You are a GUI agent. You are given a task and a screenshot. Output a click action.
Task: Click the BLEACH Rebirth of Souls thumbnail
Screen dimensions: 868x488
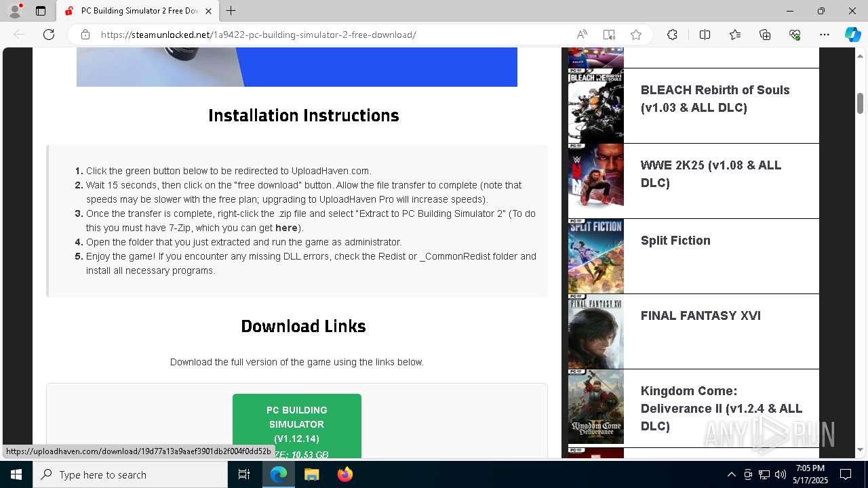pyautogui.click(x=596, y=106)
